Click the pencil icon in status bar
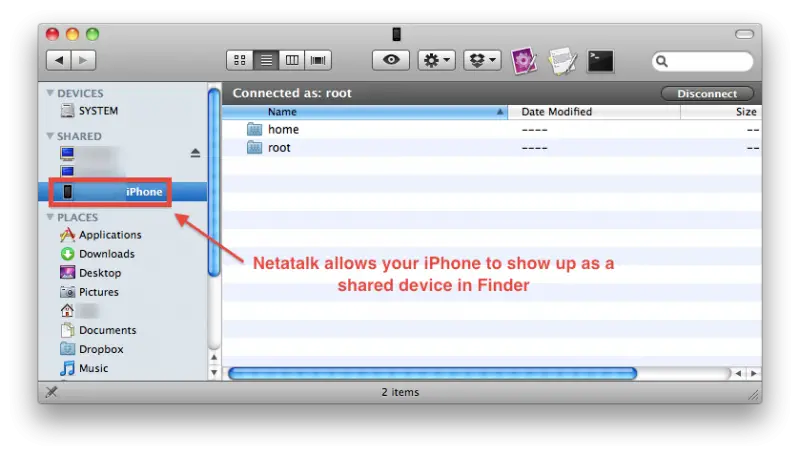800x456 pixels. (52, 392)
